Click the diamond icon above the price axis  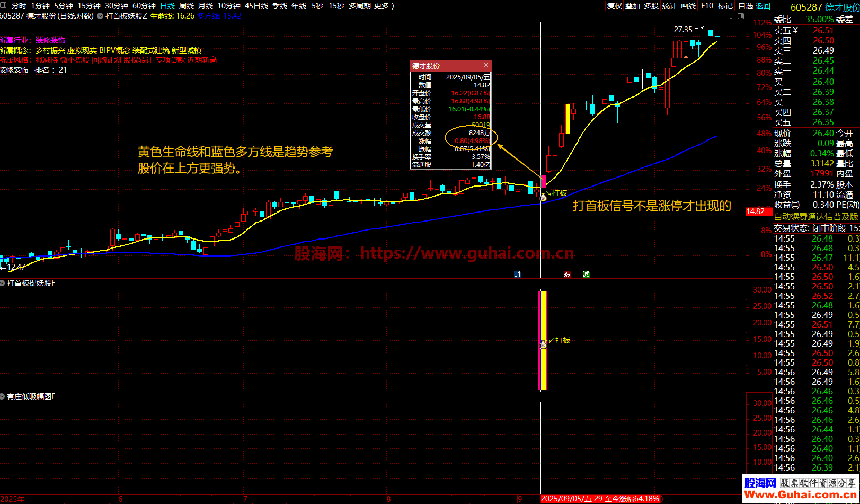point(731,16)
